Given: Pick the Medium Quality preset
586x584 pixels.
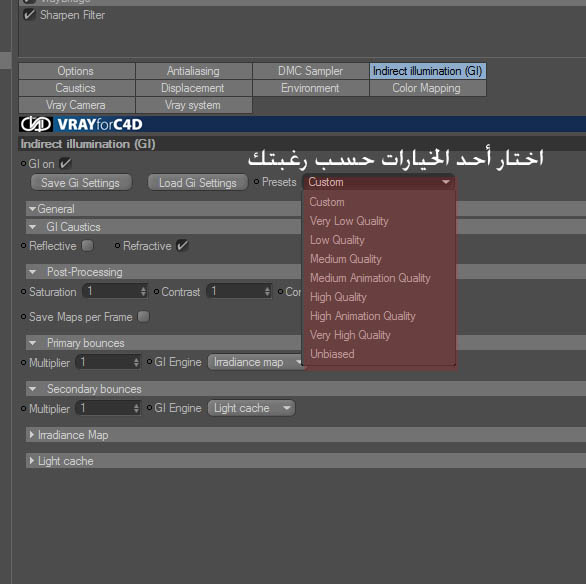Looking at the screenshot, I should tap(379, 259).
